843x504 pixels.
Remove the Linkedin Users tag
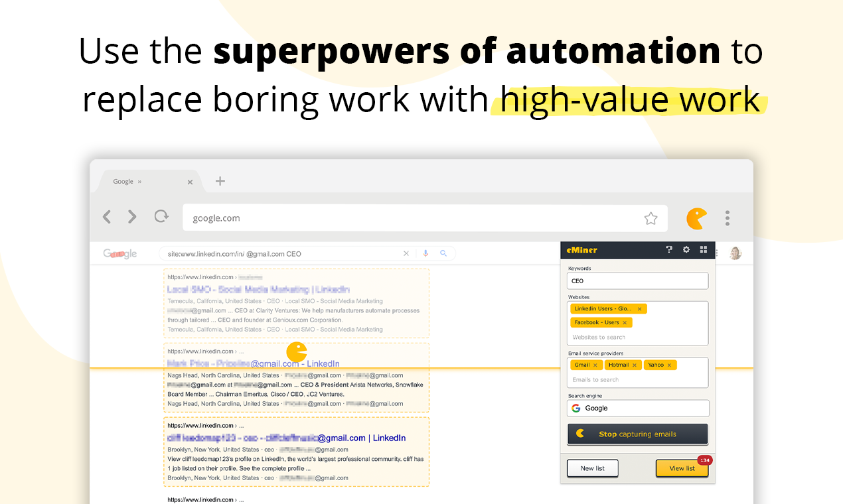tap(639, 309)
